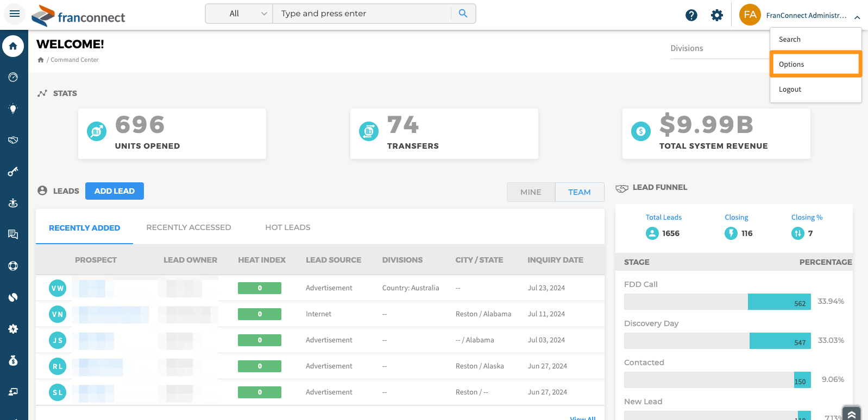The image size is (868, 420).
Task: Click the home breadcrumb icon
Action: pos(41,60)
